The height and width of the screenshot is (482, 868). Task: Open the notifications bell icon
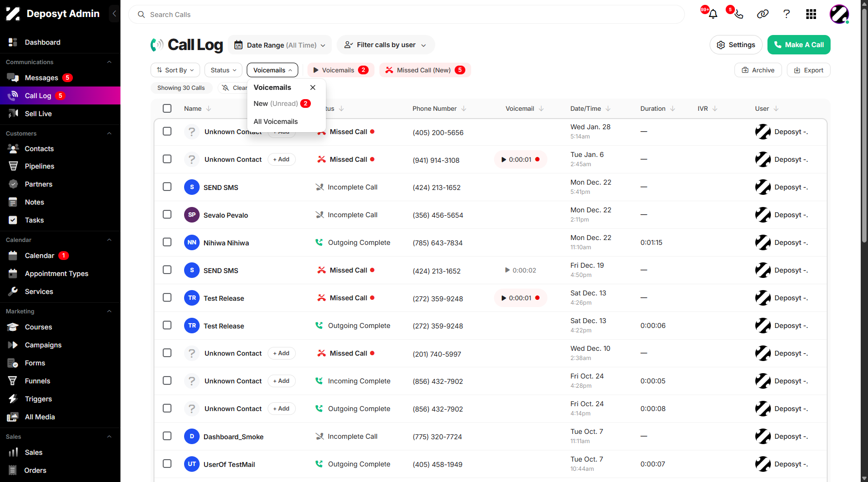[x=713, y=14]
